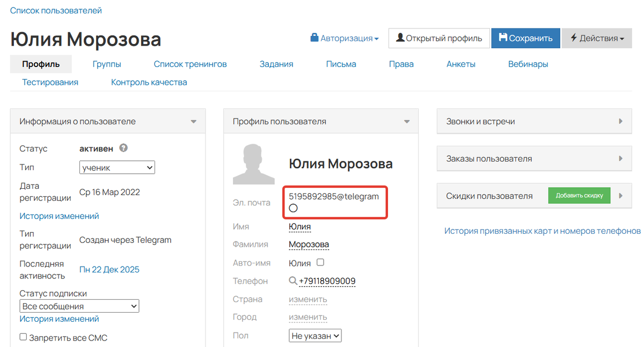The image size is (644, 347).
Task: Click the magnifier icon next to phone number
Action: pos(293,280)
